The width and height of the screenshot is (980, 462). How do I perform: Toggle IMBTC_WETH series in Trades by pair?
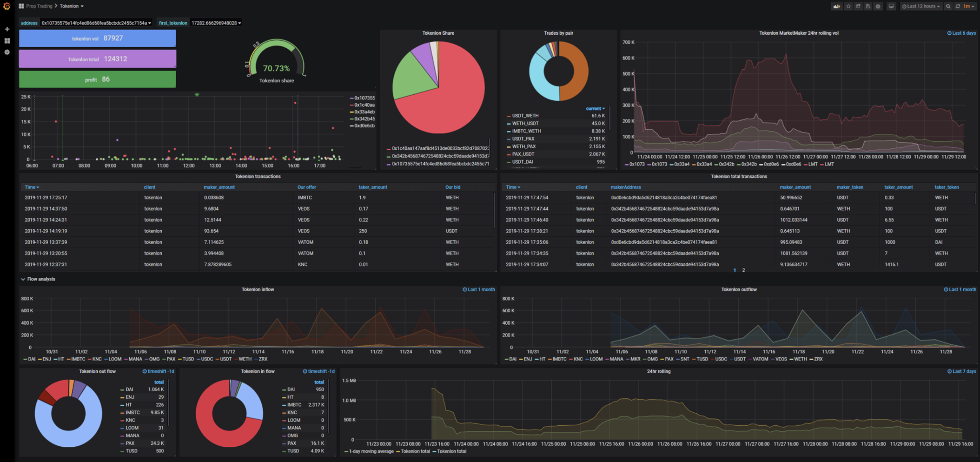point(526,131)
